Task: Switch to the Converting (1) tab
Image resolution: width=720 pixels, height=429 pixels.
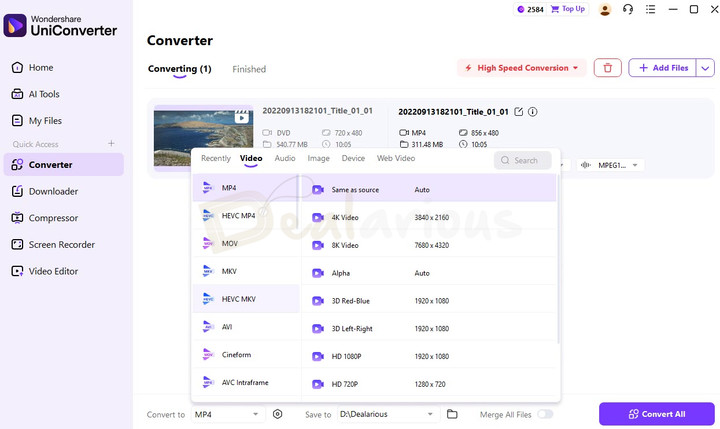Action: coord(180,69)
